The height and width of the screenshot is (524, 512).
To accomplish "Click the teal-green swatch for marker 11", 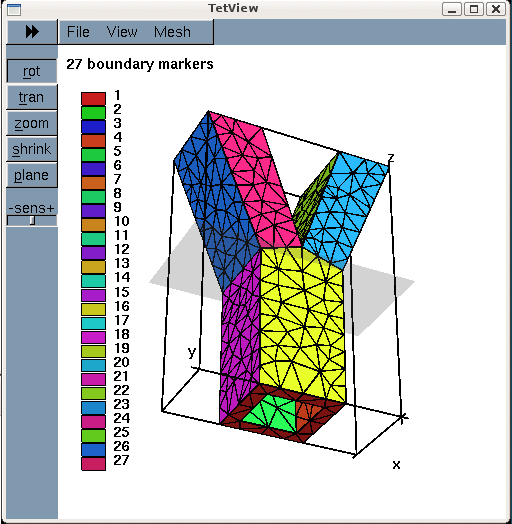I will 94,239.
